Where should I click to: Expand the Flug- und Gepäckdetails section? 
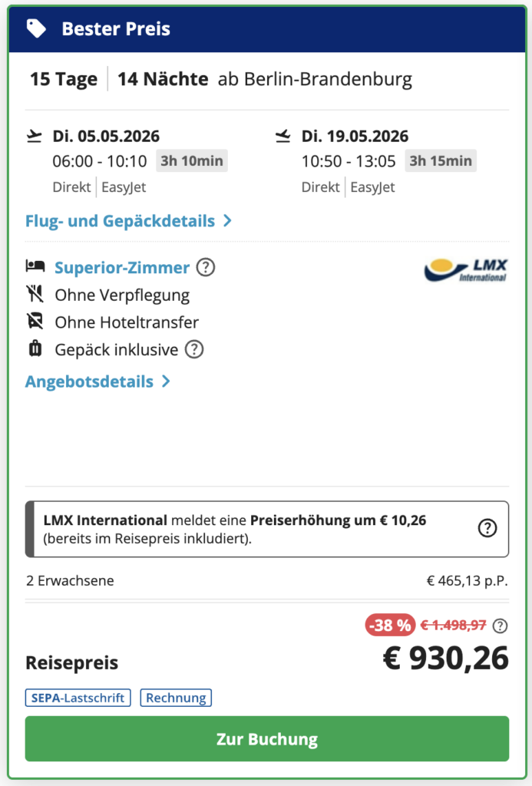[123, 221]
